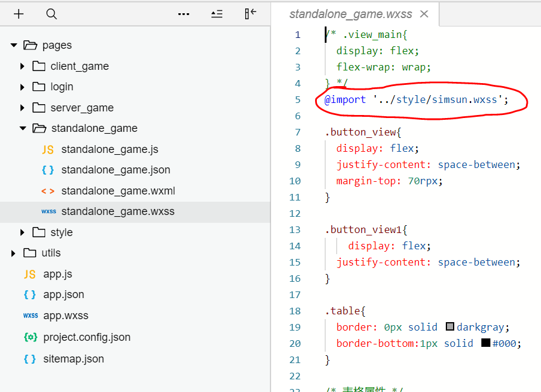
Task: Click the black #000 color swatch on line 20
Action: click(x=486, y=343)
